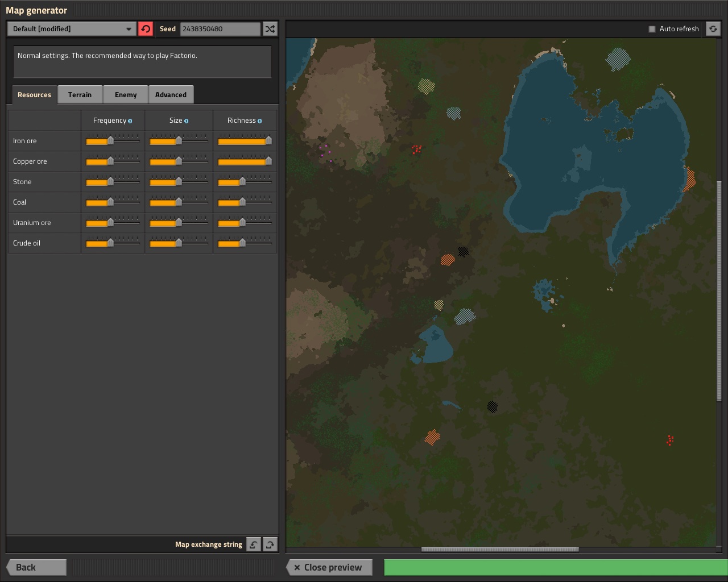Adjust the Coal Size slider
The image size is (728, 582).
point(179,202)
